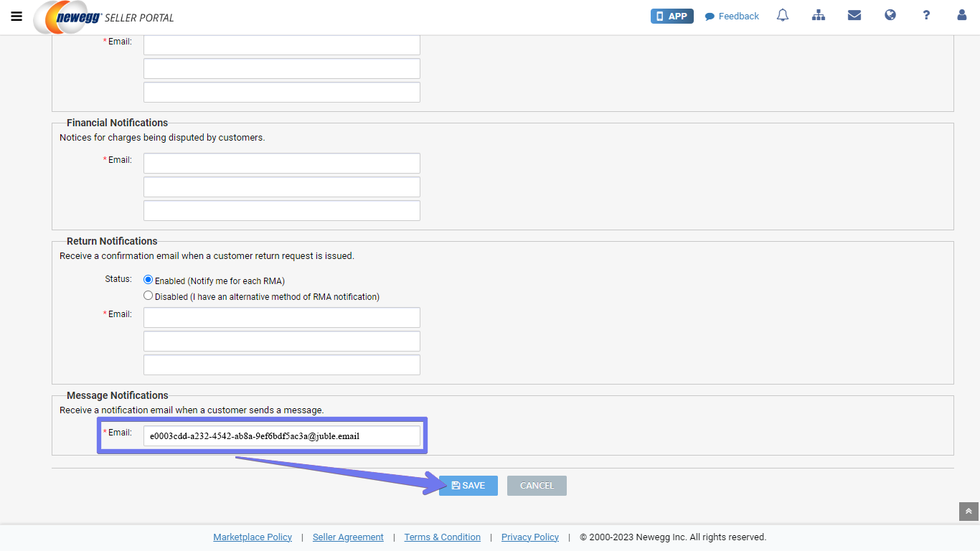Open the envelope messages icon
980x551 pixels.
coord(854,16)
